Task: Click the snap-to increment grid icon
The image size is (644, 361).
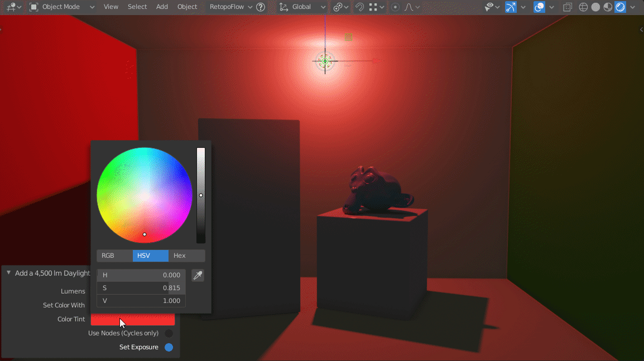Action: (x=373, y=7)
